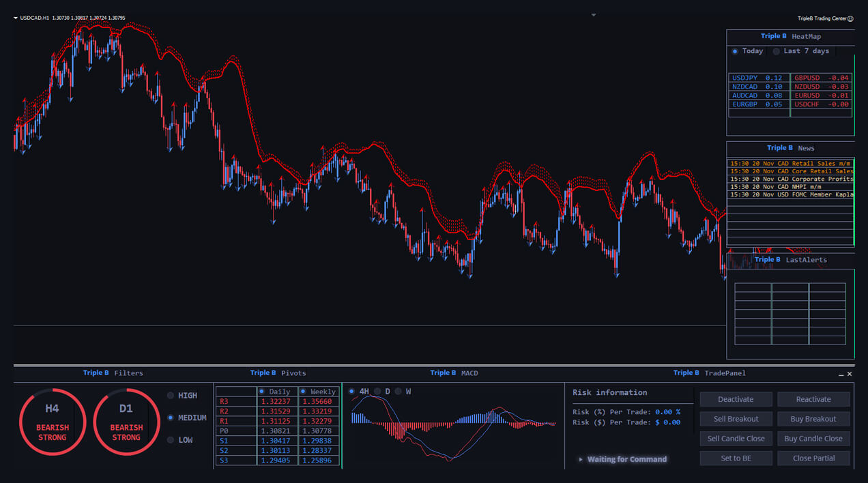Toggle the Weekly pivots option
868x483 pixels.
pos(304,392)
